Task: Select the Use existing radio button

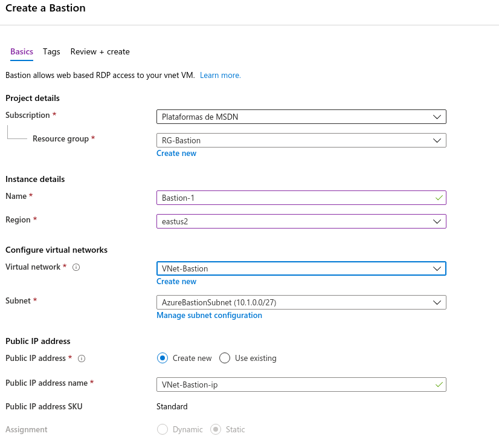Action: click(224, 358)
